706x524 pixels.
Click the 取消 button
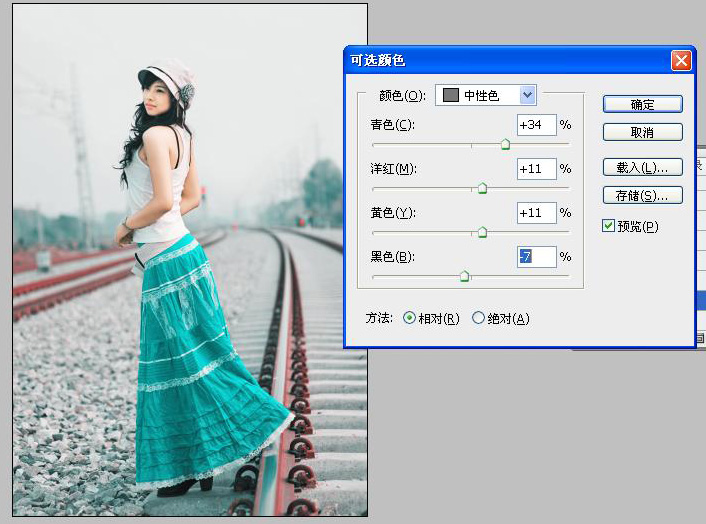[643, 132]
